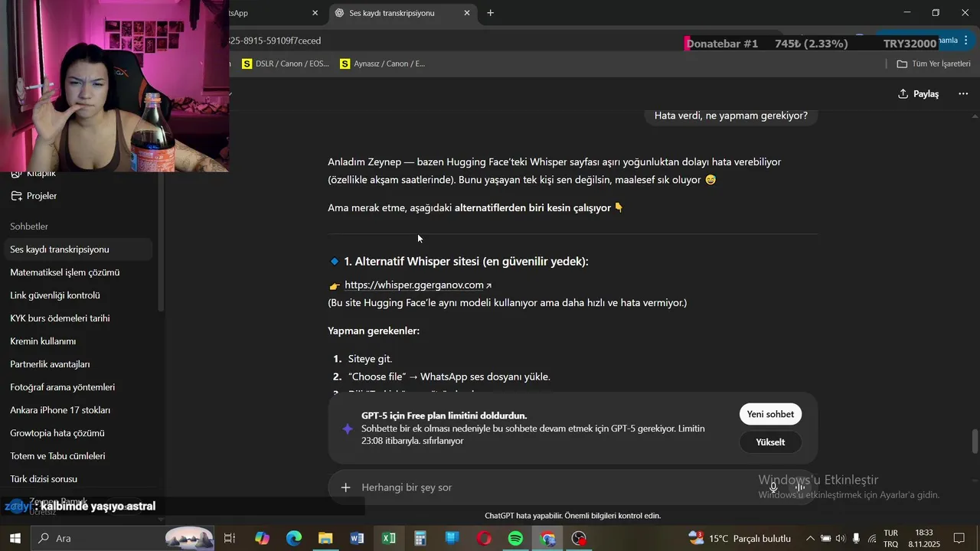Click the TUR TRQ keyboard language indicator
The image size is (980, 551).
pos(891,538)
